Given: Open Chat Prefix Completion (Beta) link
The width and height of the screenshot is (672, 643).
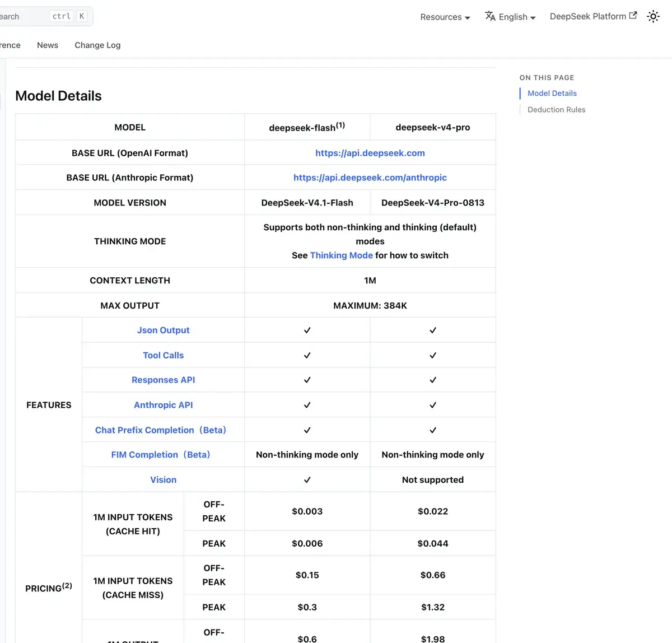Looking at the screenshot, I should click(161, 430).
